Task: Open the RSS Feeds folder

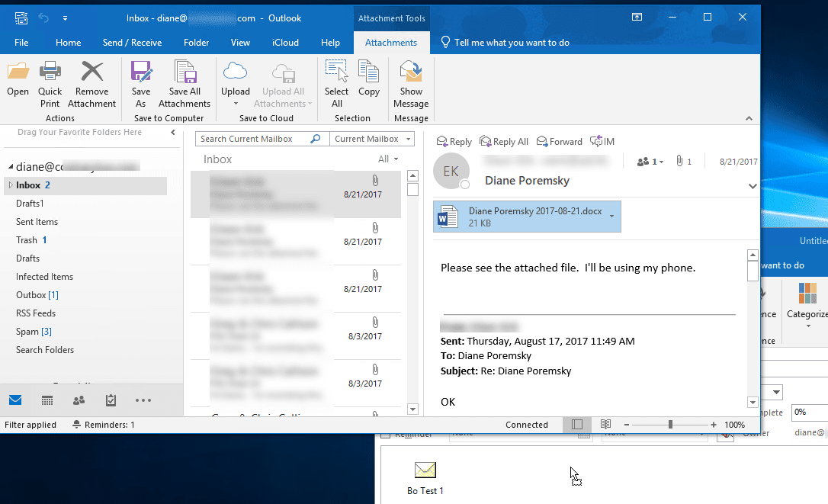Action: [x=35, y=313]
